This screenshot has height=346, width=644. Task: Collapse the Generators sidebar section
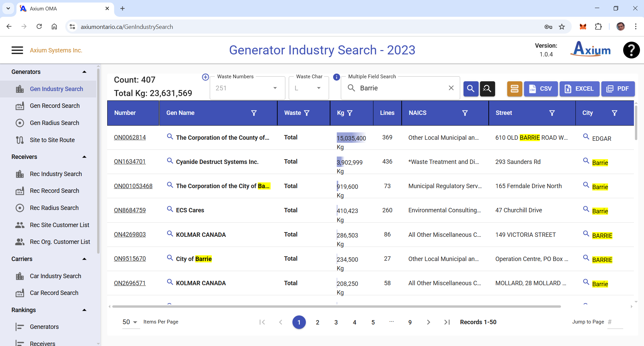pyautogui.click(x=84, y=72)
